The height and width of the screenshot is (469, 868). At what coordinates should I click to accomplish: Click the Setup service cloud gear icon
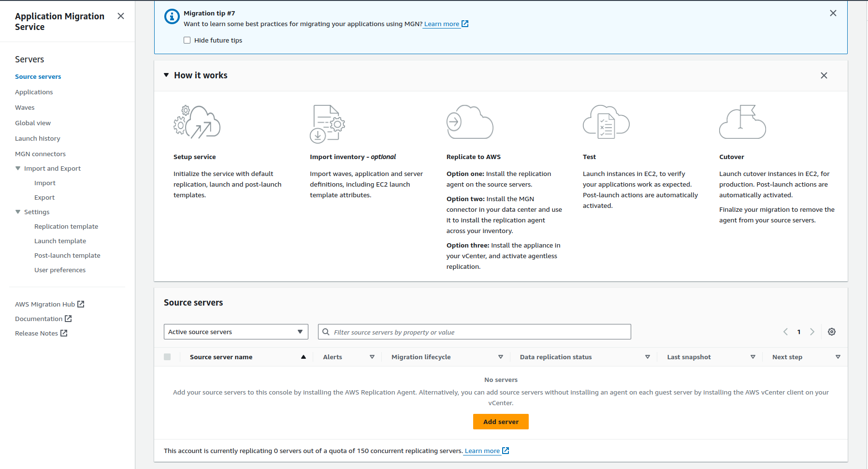[x=196, y=123]
